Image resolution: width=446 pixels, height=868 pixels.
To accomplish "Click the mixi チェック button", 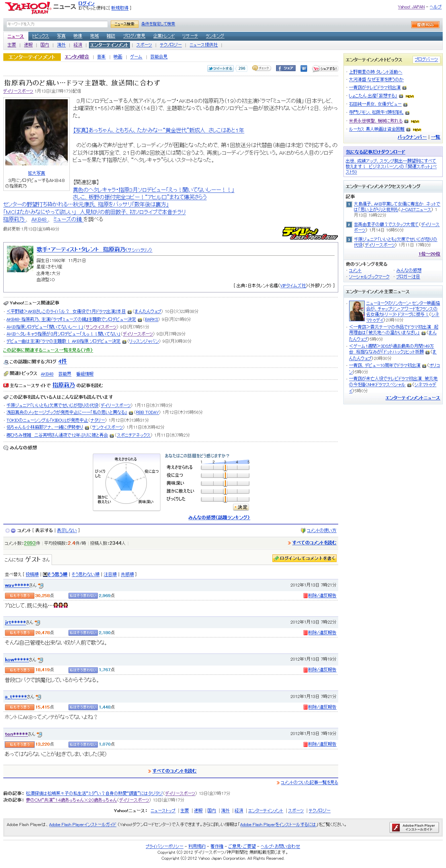I will click(x=262, y=68).
